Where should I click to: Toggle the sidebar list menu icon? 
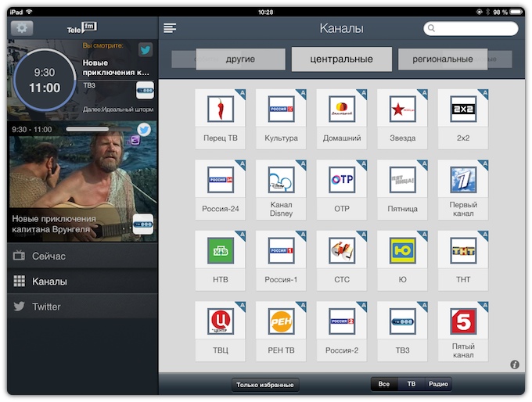pyautogui.click(x=170, y=28)
